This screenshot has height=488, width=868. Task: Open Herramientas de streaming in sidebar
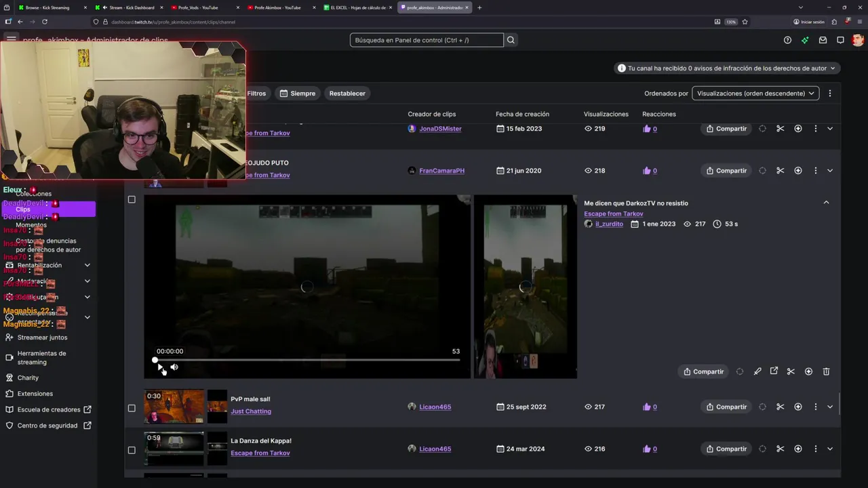41,358
